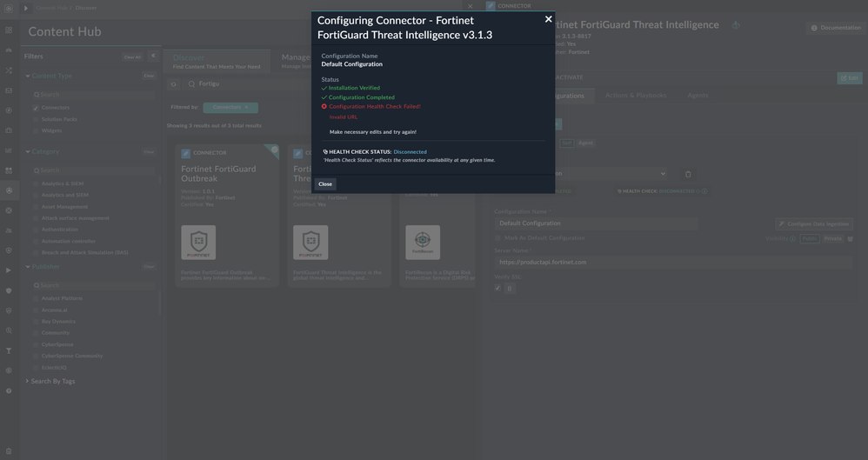This screenshot has height=460, width=868.
Task: Click the Server Name input field
Action: (x=672, y=263)
